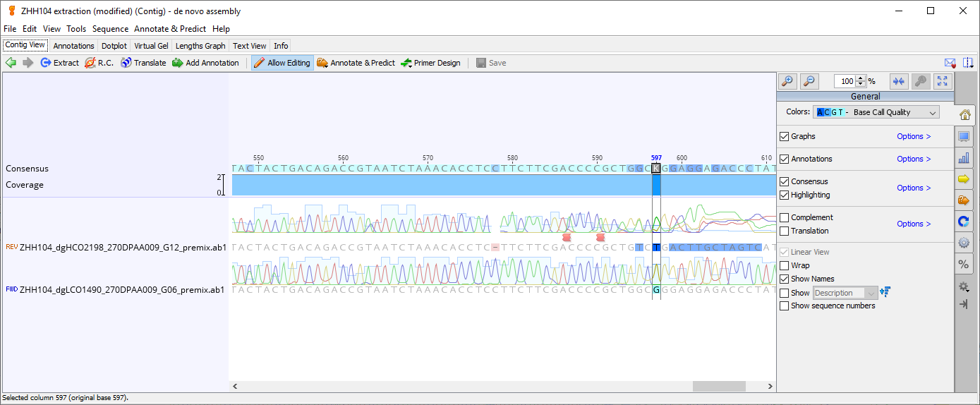Image resolution: width=980 pixels, height=405 pixels.
Task: Open Primer Design tool
Action: (x=430, y=63)
